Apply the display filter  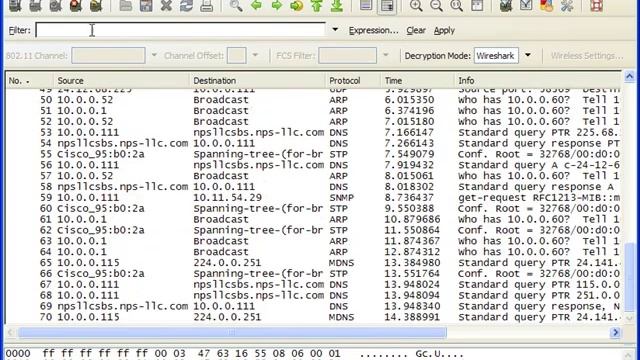[x=444, y=31]
